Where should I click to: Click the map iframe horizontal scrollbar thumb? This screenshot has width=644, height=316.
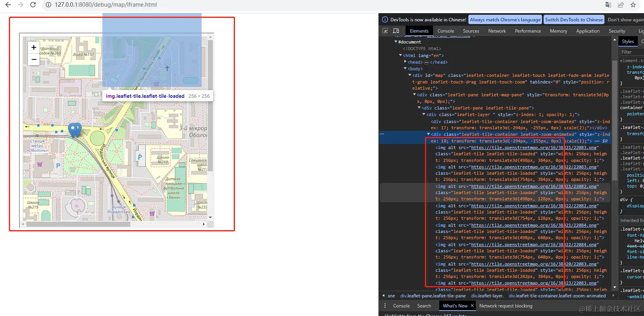[x=78, y=224]
